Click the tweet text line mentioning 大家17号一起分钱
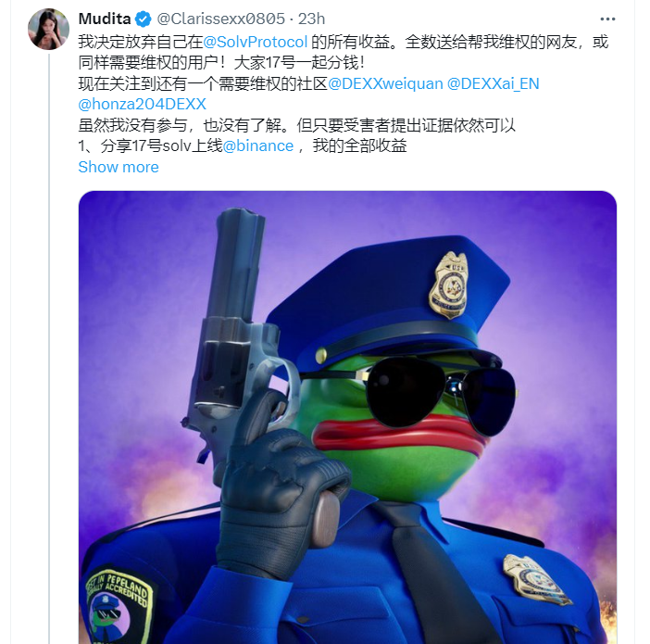Image resolution: width=650 pixels, height=644 pixels. (222, 63)
